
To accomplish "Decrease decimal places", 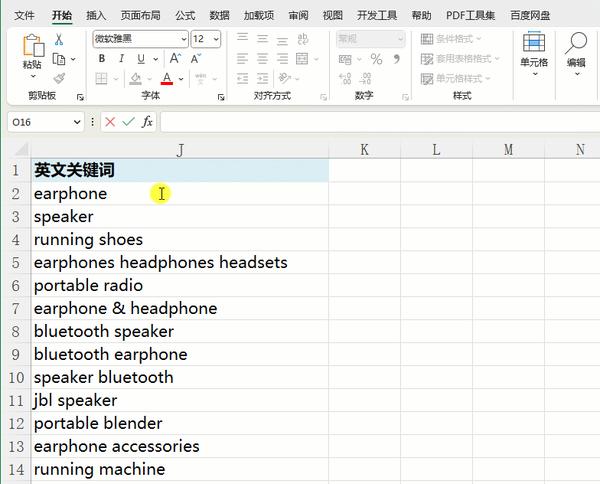I will click(x=365, y=78).
